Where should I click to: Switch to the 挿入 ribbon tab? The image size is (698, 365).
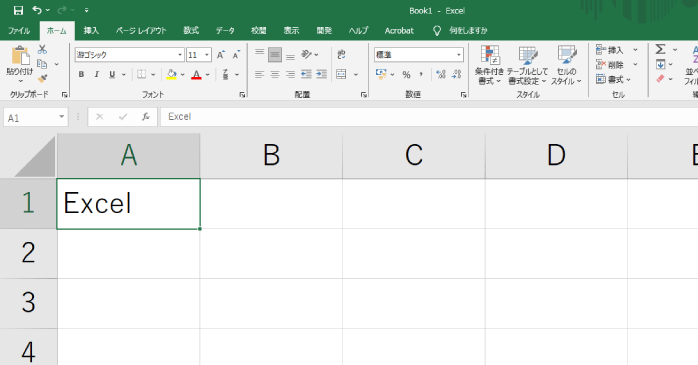[91, 31]
